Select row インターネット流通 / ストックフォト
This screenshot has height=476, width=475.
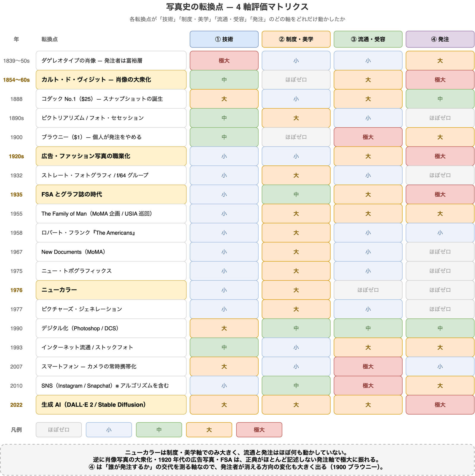click(x=111, y=348)
